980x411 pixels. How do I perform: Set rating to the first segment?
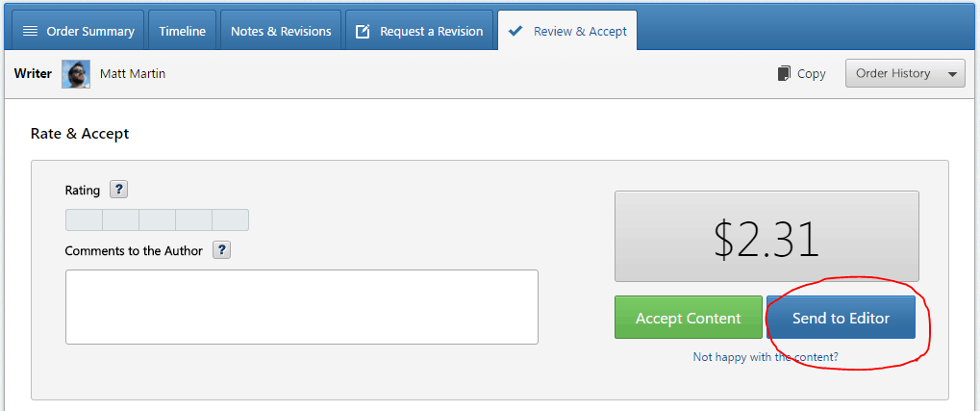(x=84, y=220)
